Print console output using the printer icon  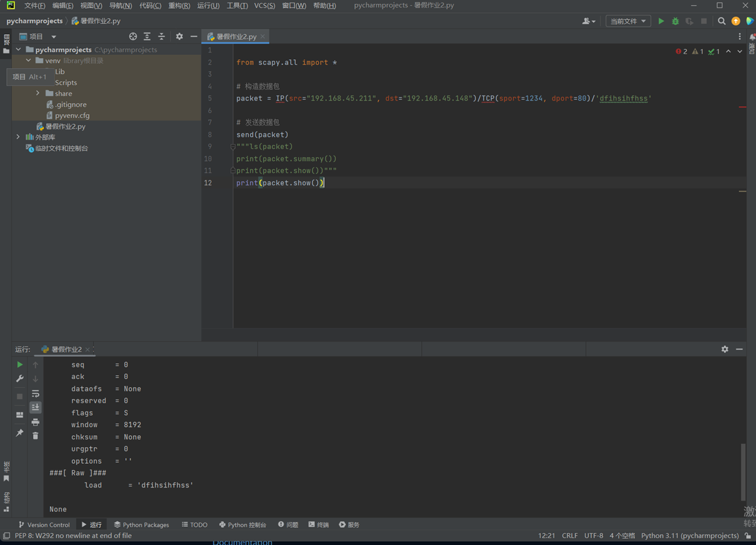36,422
